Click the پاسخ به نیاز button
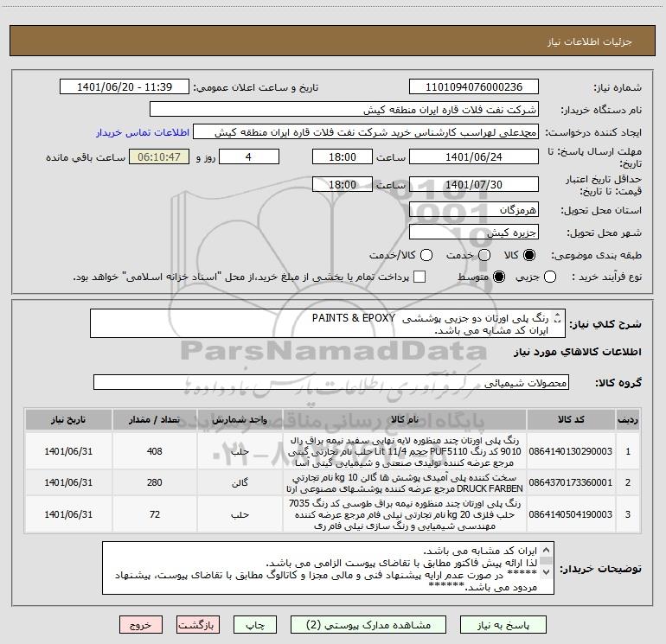The width and height of the screenshot is (666, 644). pos(503,625)
